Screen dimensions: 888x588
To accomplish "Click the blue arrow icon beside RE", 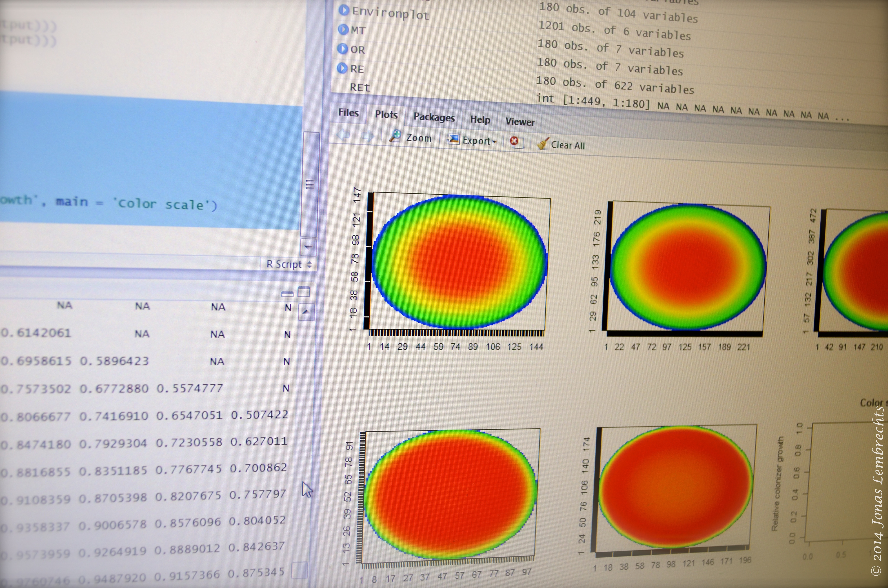I will [x=342, y=68].
